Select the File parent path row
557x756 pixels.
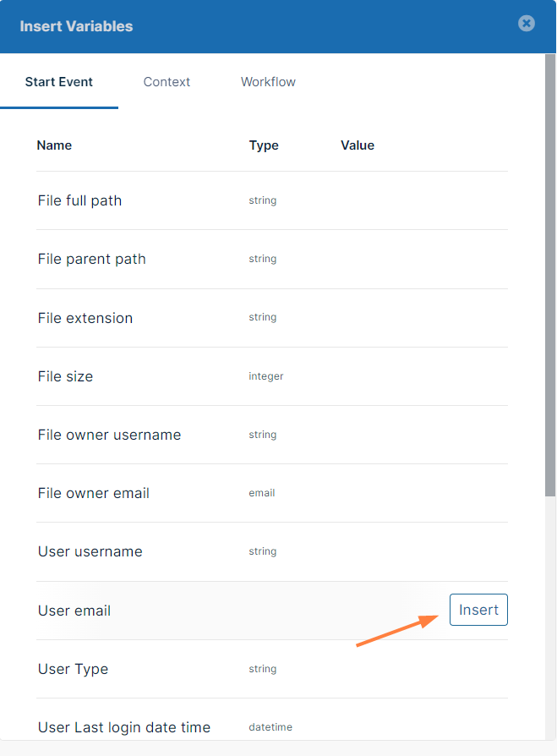coord(92,259)
